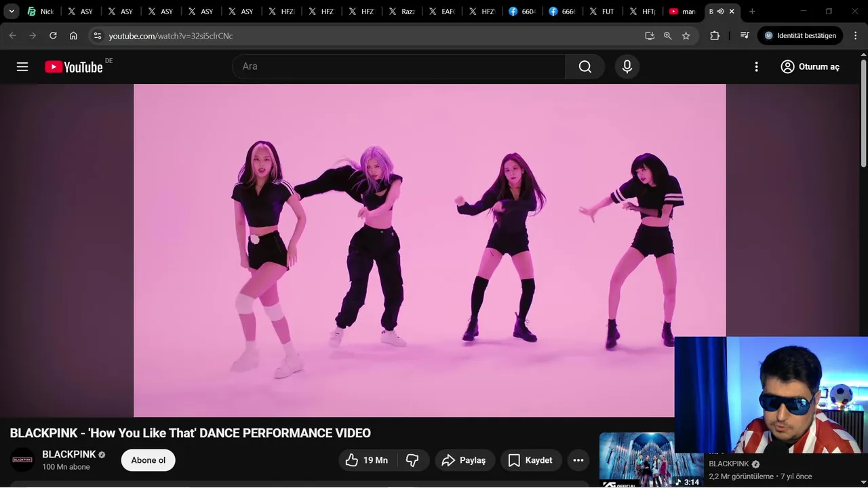
Task: Click the install app icon in address bar
Action: (x=650, y=35)
